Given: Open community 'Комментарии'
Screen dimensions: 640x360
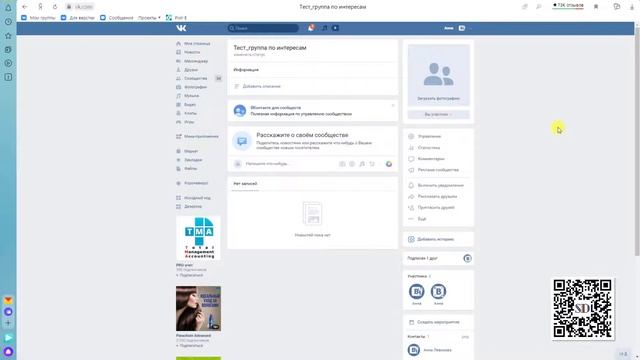Looking at the screenshot, I should point(427,159).
